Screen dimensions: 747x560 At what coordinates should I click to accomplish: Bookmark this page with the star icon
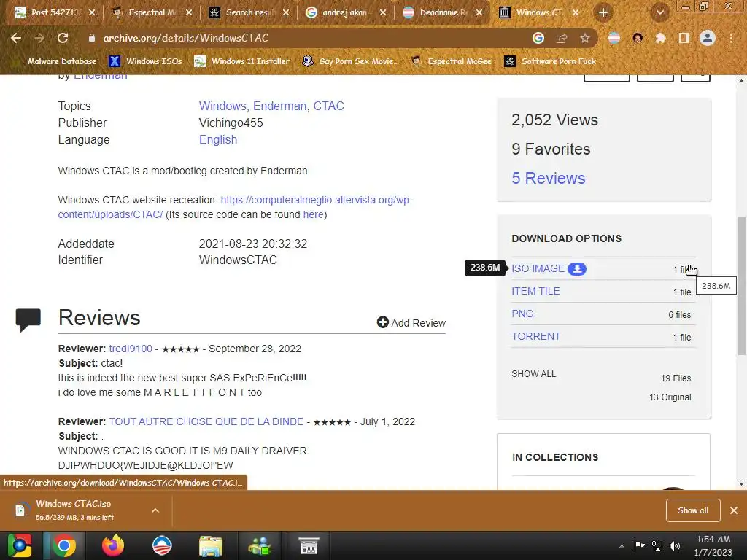(585, 38)
